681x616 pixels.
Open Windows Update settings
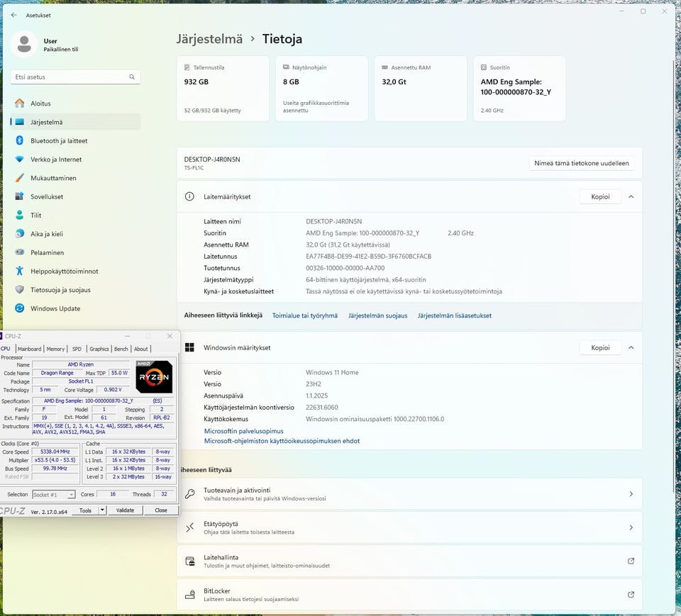75,308
